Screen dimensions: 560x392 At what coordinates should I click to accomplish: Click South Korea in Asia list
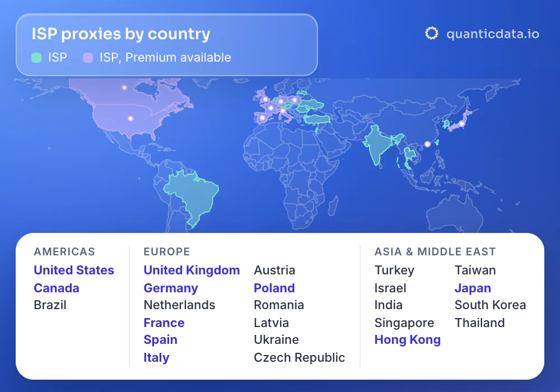(491, 305)
